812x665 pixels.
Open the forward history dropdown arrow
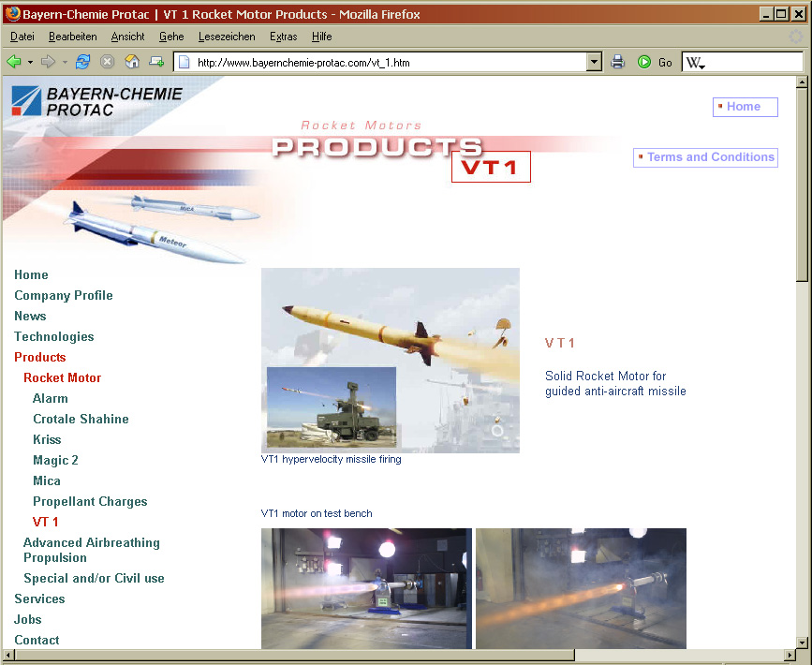[65, 62]
